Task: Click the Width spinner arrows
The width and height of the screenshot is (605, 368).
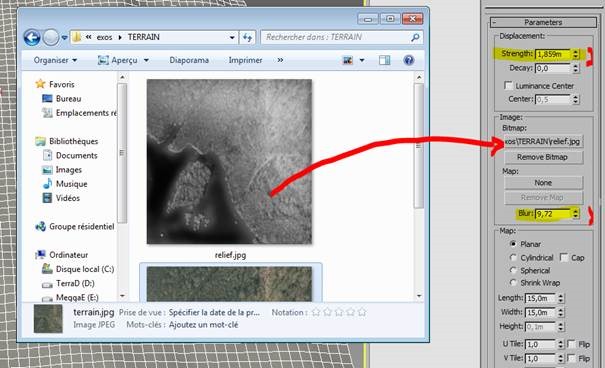Action: [x=561, y=312]
